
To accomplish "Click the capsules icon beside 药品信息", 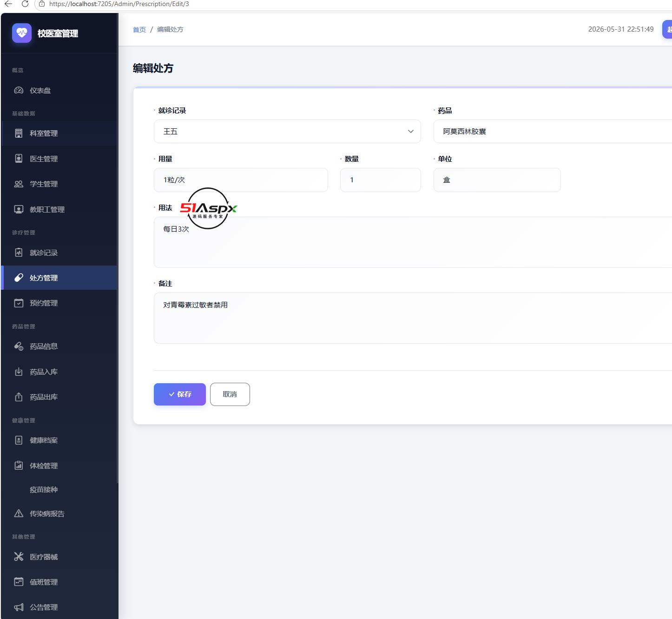I will click(x=19, y=346).
